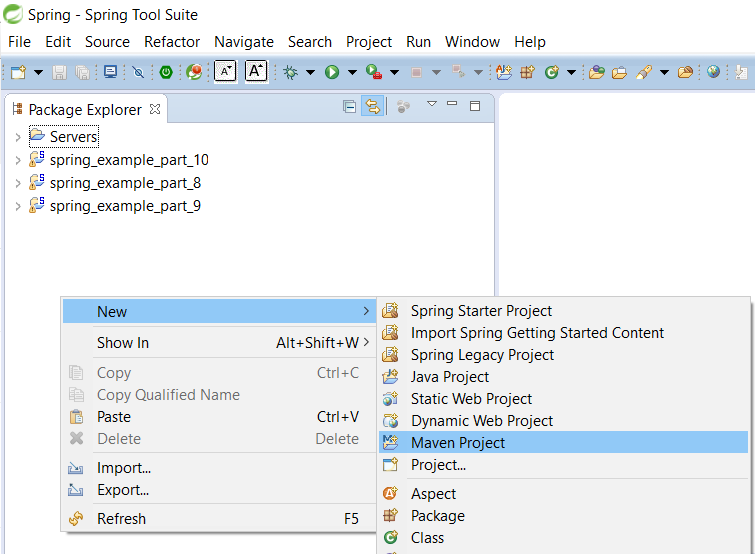Click Collapse All in Package Explorer

(x=349, y=106)
